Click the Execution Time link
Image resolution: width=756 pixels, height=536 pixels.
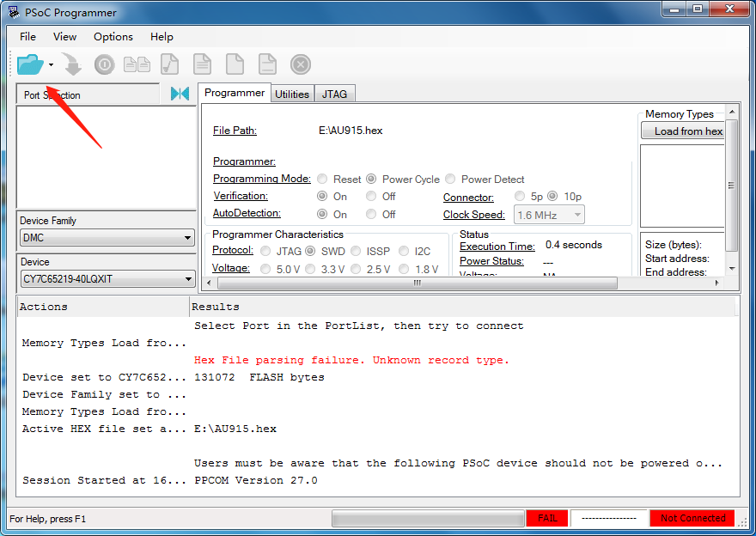click(497, 247)
